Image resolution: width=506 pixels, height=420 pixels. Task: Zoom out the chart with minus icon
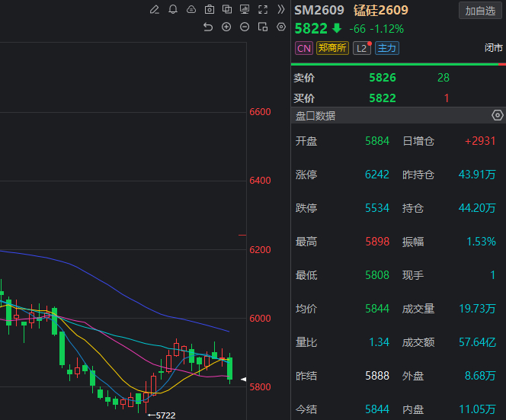tap(245, 27)
